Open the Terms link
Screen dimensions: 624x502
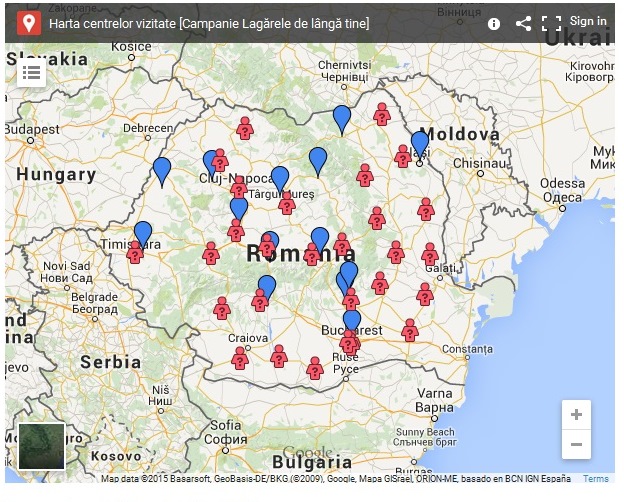pyautogui.click(x=596, y=479)
